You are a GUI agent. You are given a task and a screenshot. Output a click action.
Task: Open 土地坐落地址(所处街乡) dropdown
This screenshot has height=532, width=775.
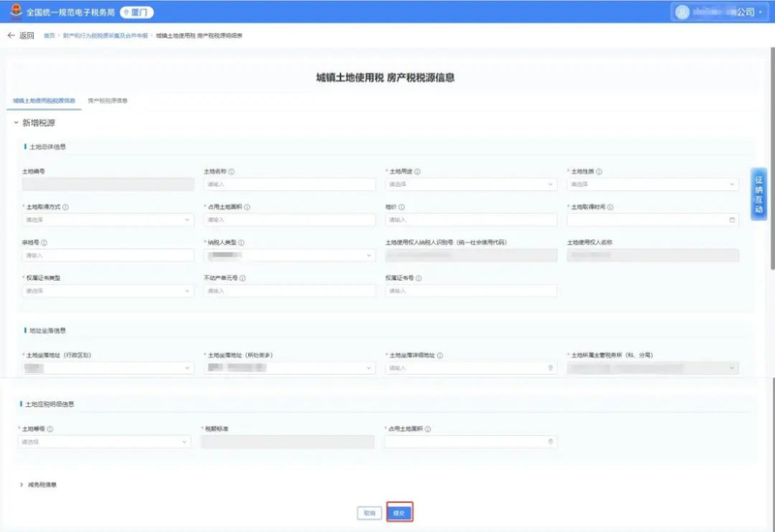(x=290, y=368)
